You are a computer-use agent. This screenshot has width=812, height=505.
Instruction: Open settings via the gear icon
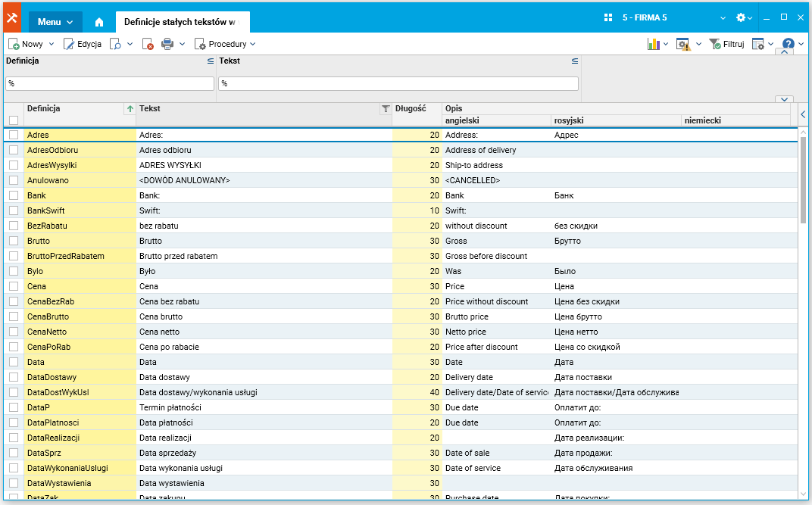741,17
